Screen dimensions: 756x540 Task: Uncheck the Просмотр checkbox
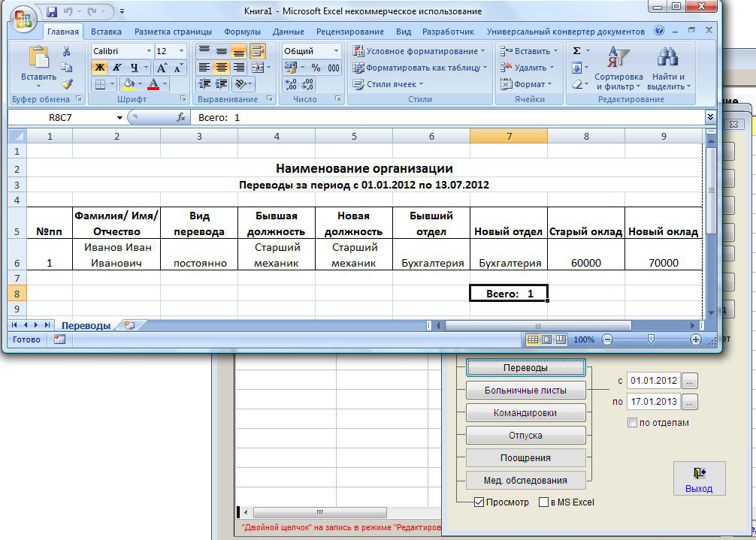click(x=479, y=502)
